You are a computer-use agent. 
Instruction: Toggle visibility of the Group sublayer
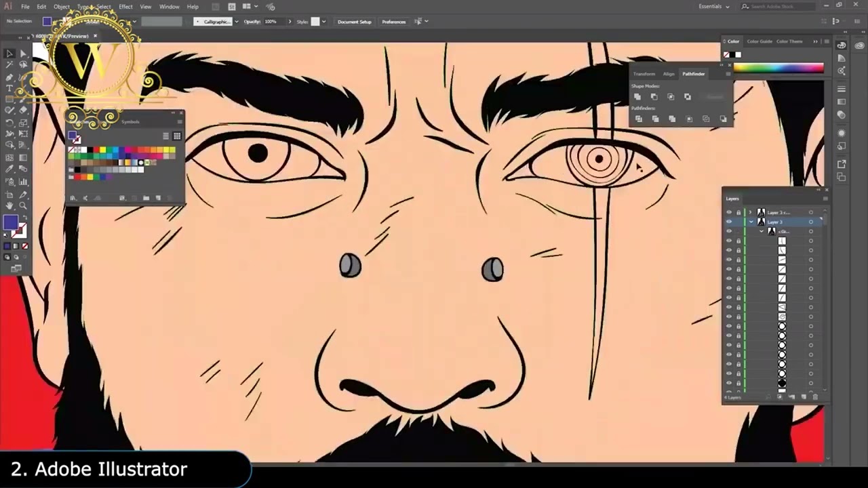click(729, 231)
